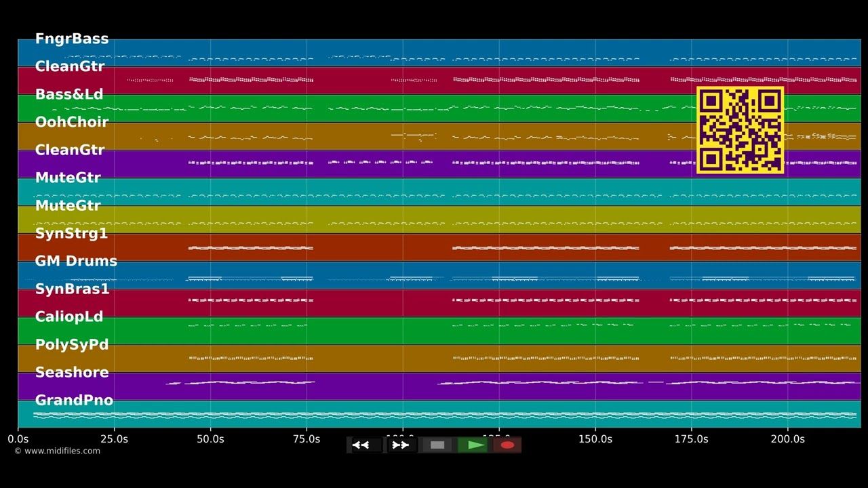Image resolution: width=868 pixels, height=488 pixels.
Task: Open the www.midifiles.com copyright link
Action: [x=57, y=451]
